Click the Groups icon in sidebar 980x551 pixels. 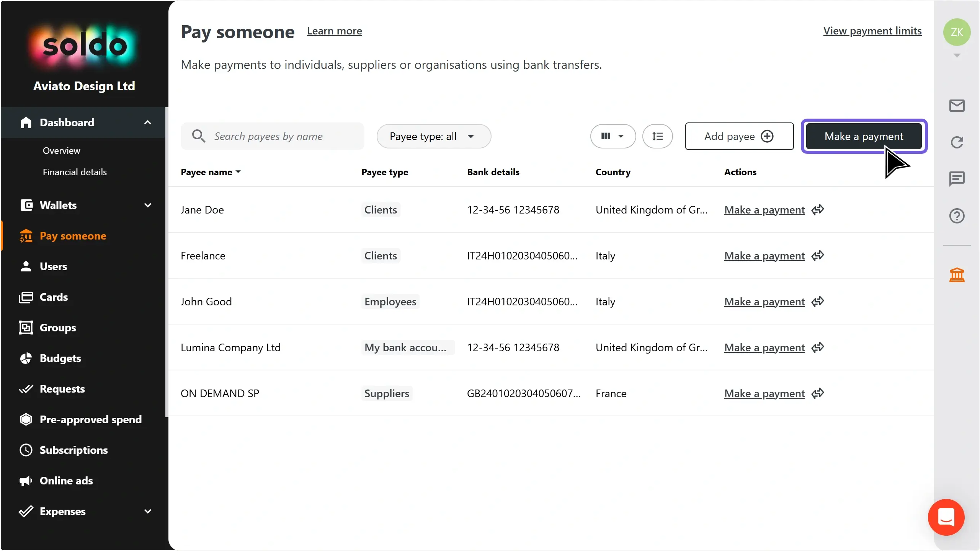26,328
